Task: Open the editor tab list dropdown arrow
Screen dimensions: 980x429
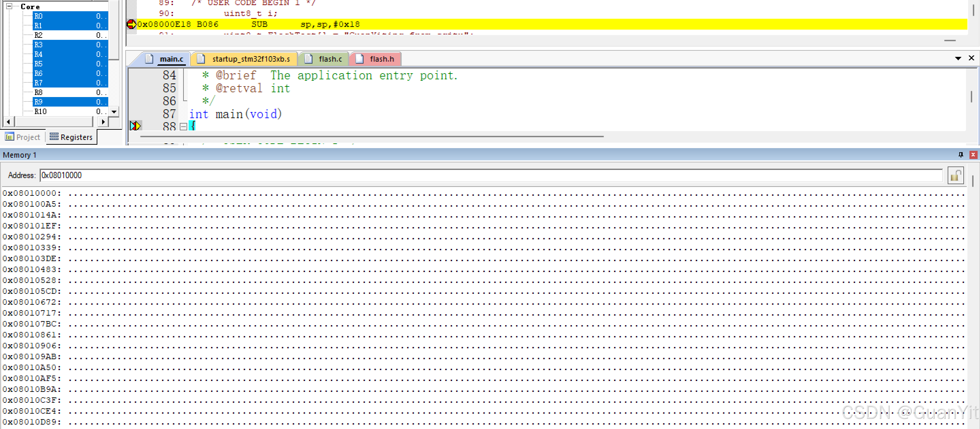Action: (x=958, y=58)
